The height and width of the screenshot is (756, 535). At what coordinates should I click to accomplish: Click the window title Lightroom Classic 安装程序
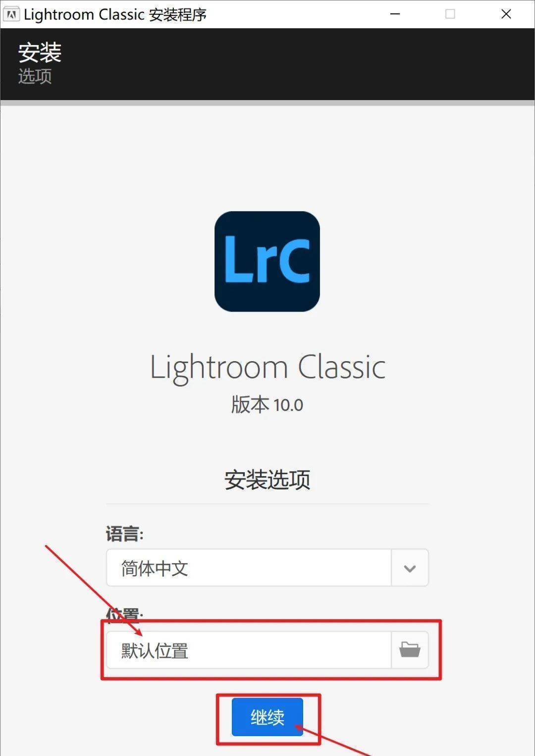coord(115,14)
